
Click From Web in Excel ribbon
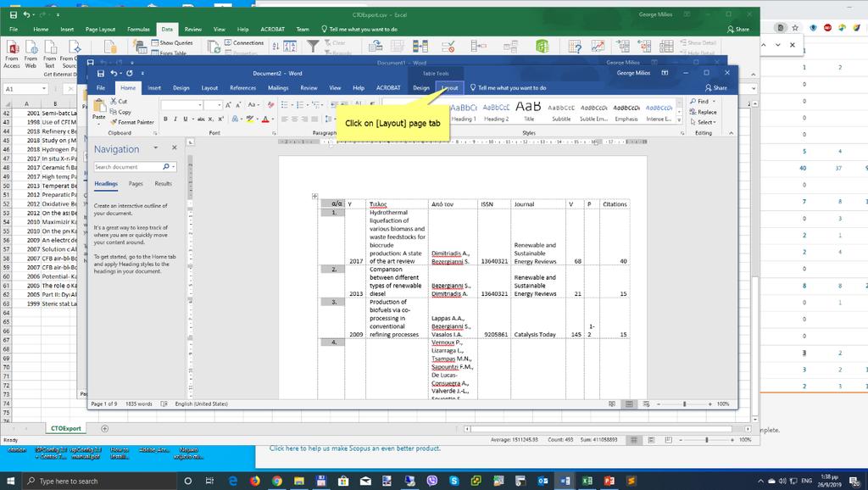(x=31, y=53)
